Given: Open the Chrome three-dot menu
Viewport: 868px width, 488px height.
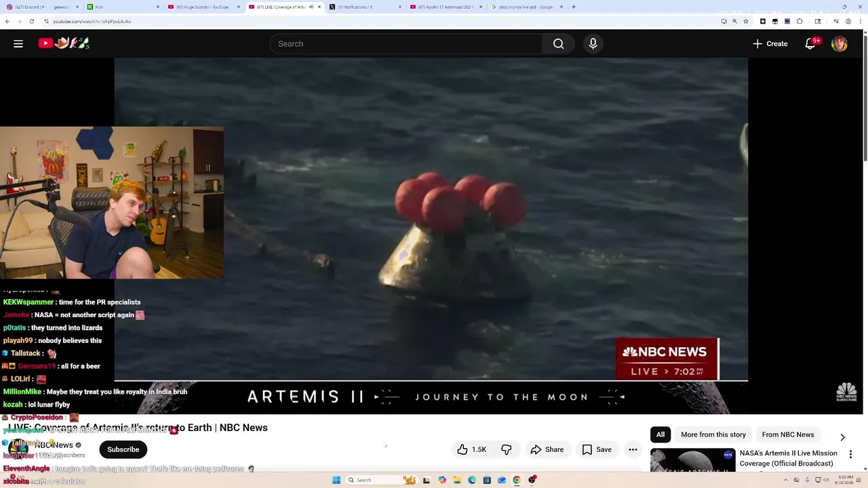Looking at the screenshot, I should pos(861,21).
